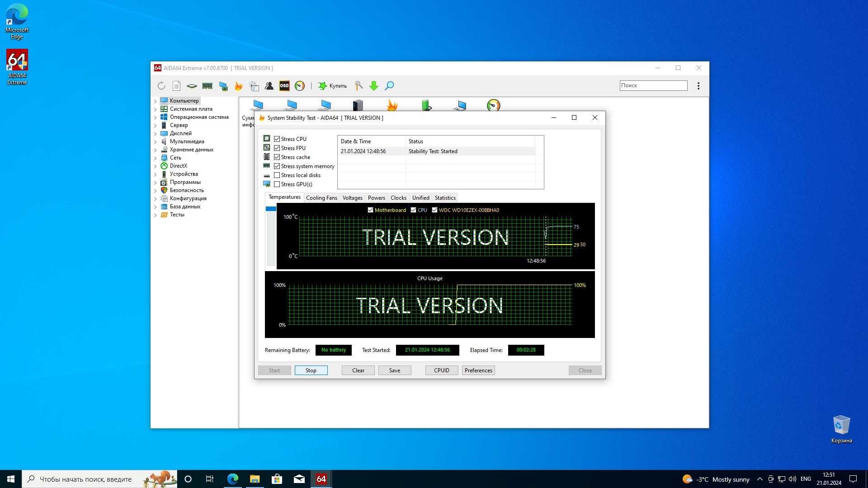Select the Безопасность tree item

187,190
